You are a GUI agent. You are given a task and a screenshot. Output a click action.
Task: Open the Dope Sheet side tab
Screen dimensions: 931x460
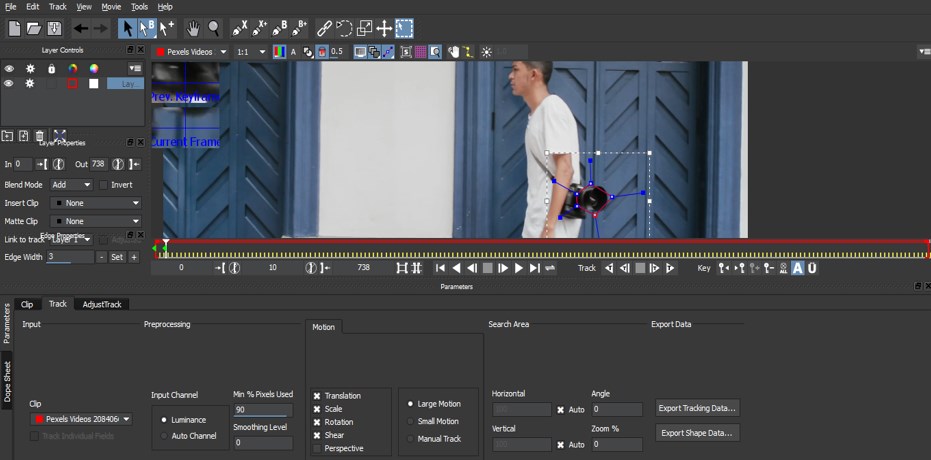click(x=7, y=382)
